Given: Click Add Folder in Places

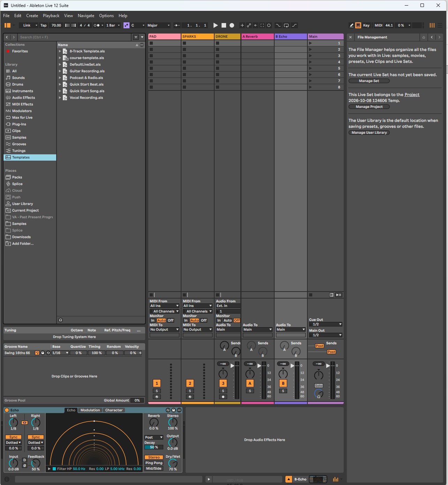Looking at the screenshot, I should coord(23,244).
